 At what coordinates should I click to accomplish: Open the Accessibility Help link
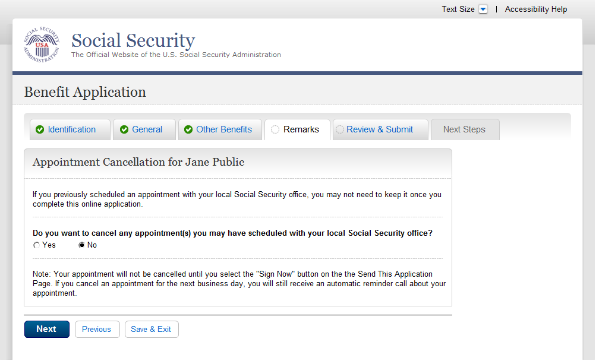coord(535,10)
